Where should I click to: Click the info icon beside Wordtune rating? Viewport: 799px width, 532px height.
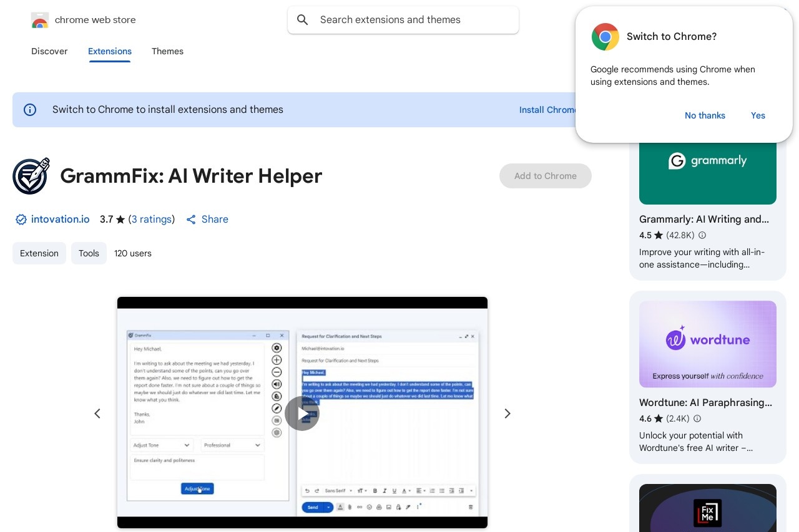pos(697,419)
